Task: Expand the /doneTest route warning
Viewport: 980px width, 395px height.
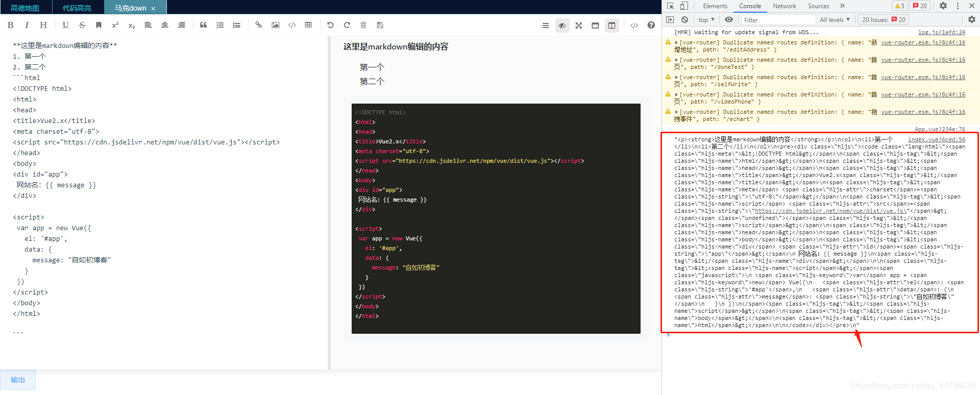Action: [x=677, y=60]
